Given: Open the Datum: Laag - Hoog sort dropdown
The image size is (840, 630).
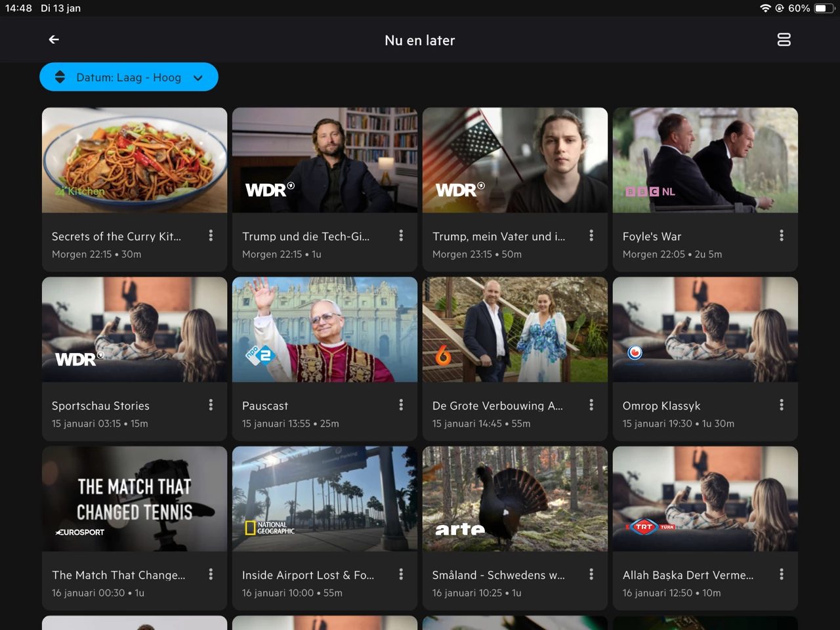Looking at the screenshot, I should coord(129,77).
